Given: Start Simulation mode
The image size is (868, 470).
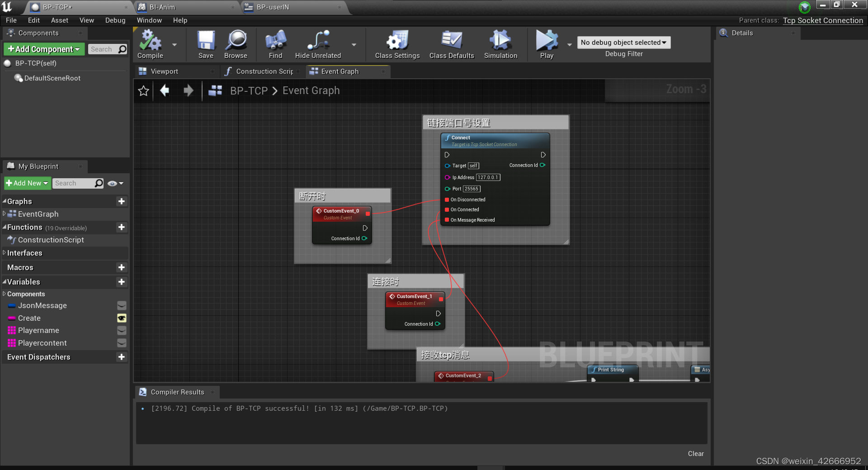Looking at the screenshot, I should pyautogui.click(x=500, y=44).
